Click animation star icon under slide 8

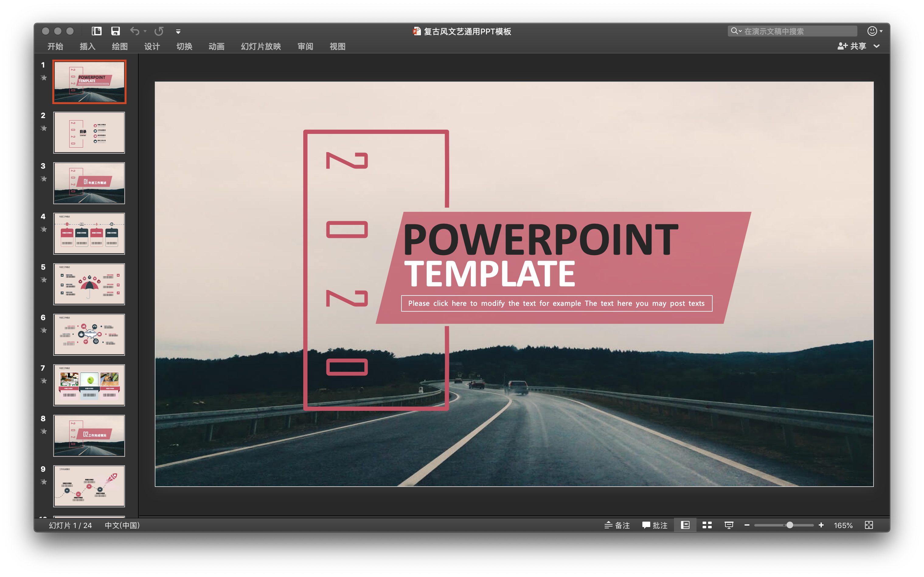tap(44, 431)
